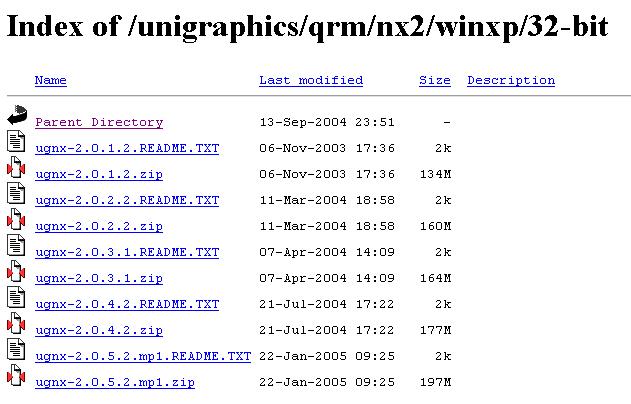The height and width of the screenshot is (404, 631).
Task: Open ugnx-2.0.4.2.README.TXT link
Action: click(x=127, y=304)
